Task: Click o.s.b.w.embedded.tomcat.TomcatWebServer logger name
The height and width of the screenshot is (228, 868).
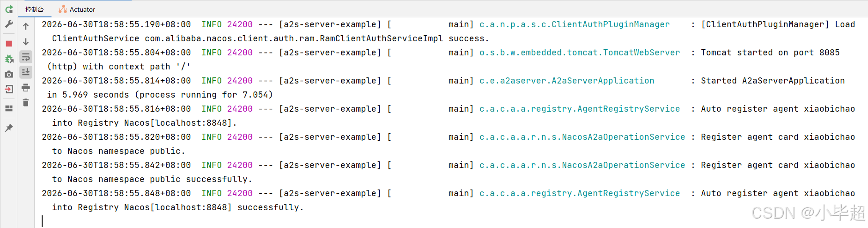Action: pyautogui.click(x=580, y=53)
